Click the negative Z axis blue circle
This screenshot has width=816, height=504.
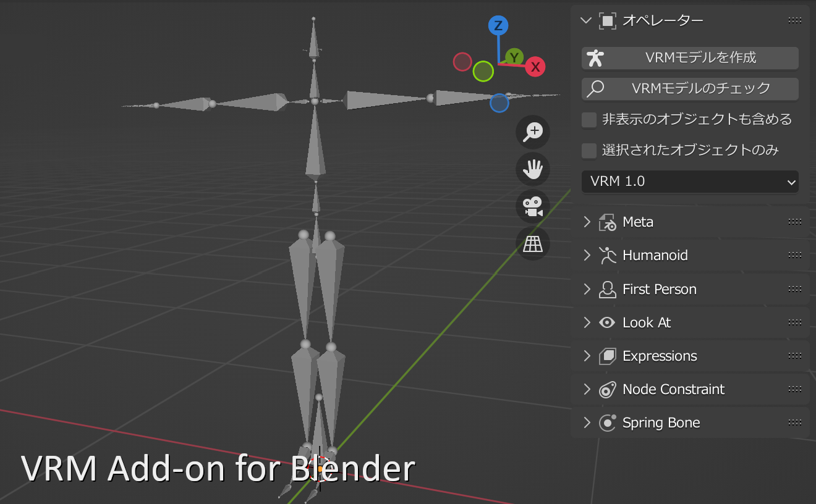click(x=499, y=103)
